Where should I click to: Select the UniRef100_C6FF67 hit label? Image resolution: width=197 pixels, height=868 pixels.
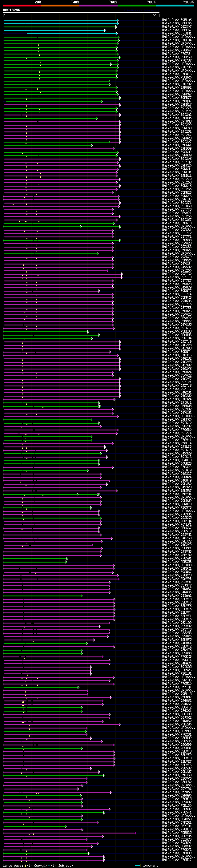177,30
